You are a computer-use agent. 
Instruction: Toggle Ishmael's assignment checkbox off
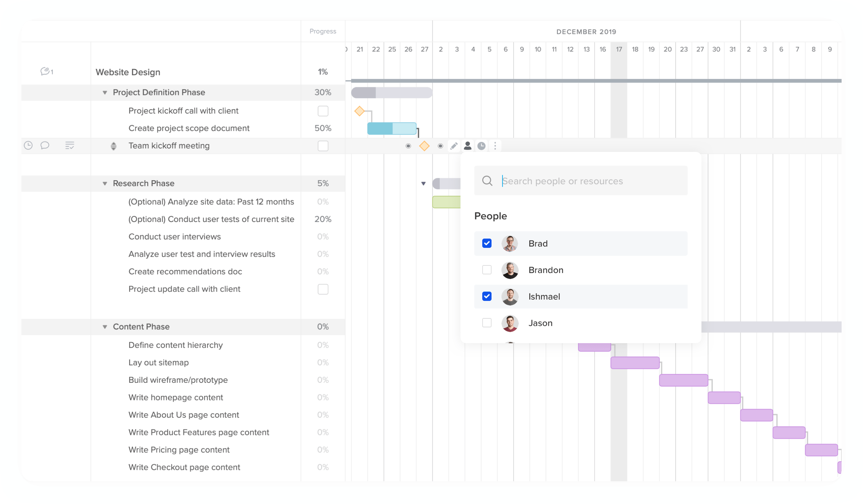tap(487, 296)
